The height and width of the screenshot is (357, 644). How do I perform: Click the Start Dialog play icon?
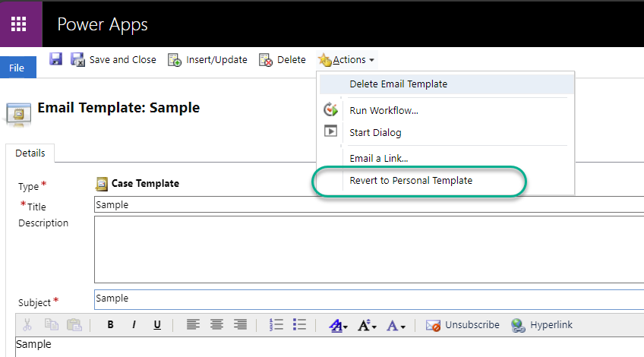click(330, 131)
